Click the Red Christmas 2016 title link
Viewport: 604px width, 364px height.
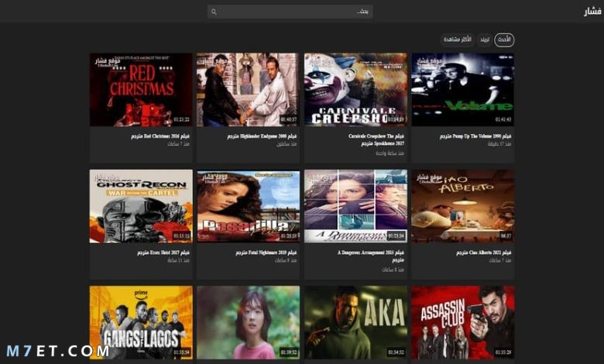[160, 136]
